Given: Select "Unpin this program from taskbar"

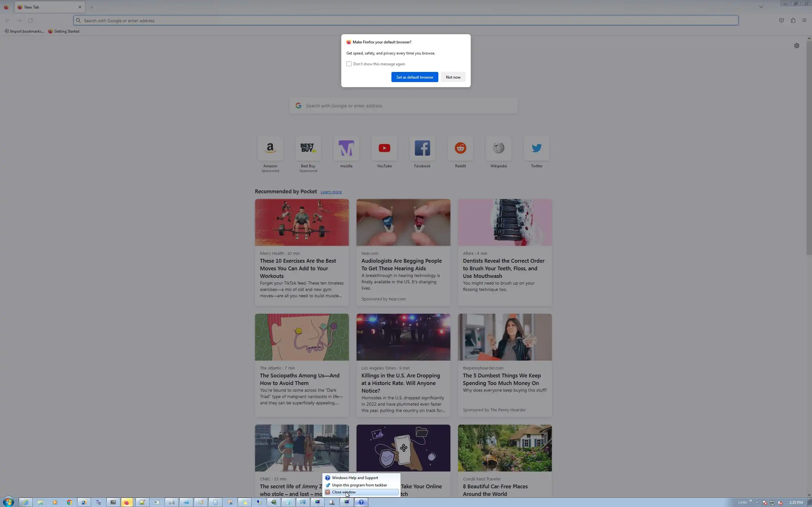Looking at the screenshot, I should coord(359,485).
